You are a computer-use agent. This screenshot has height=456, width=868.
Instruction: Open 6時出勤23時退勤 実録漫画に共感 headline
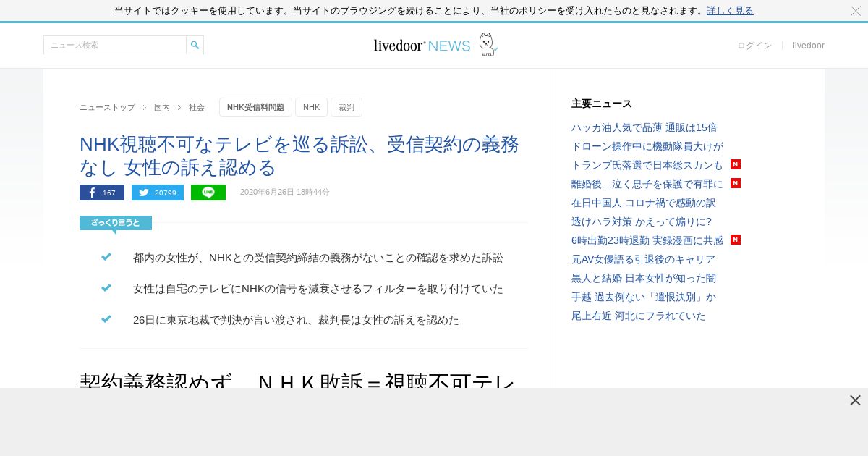click(647, 240)
